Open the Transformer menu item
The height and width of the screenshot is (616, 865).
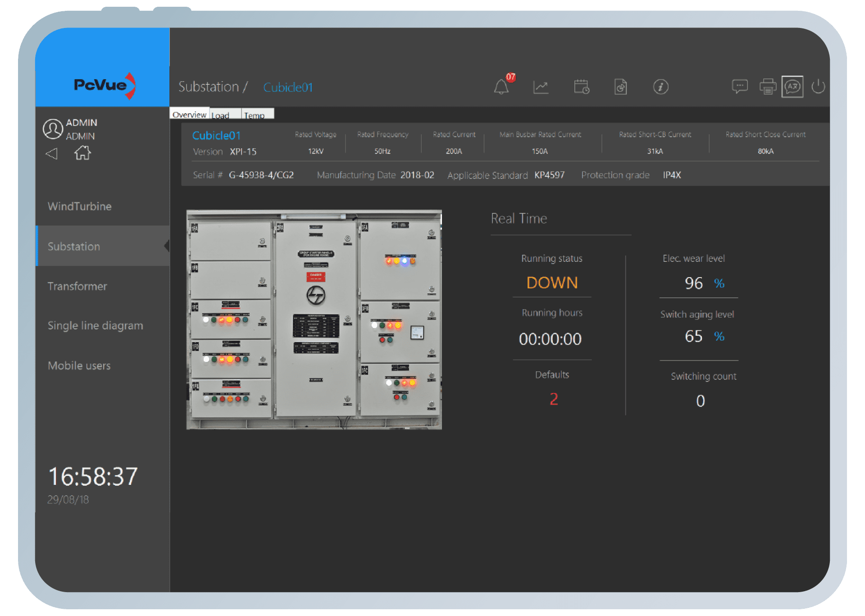[77, 286]
